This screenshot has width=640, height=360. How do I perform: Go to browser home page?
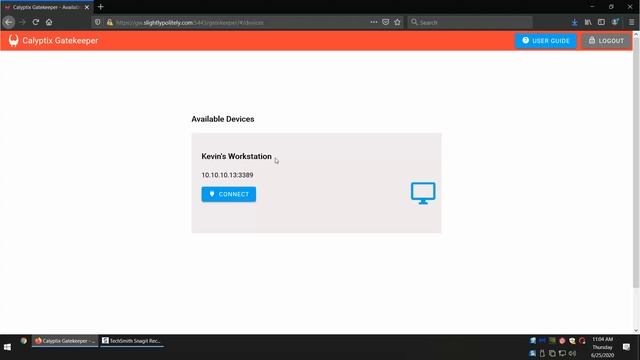[49, 22]
